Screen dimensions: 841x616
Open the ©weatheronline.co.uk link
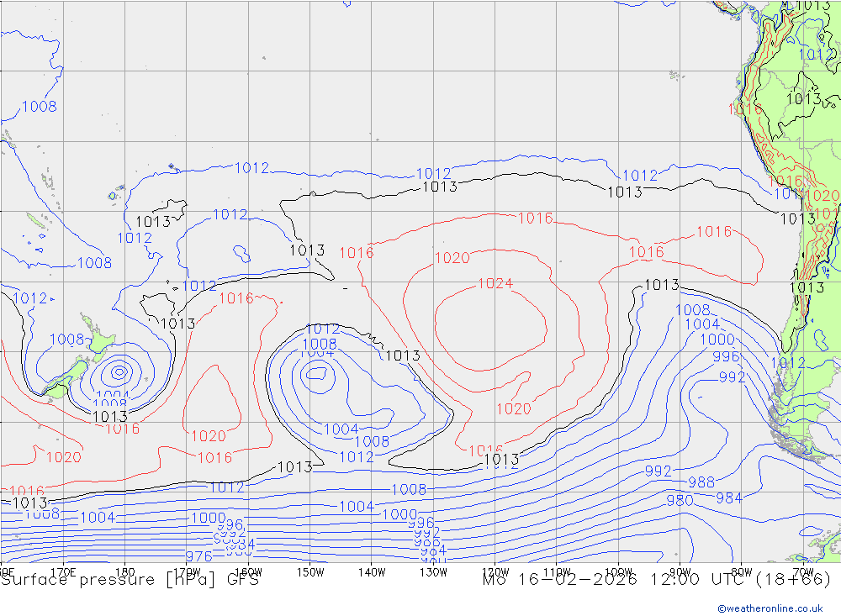click(x=770, y=608)
